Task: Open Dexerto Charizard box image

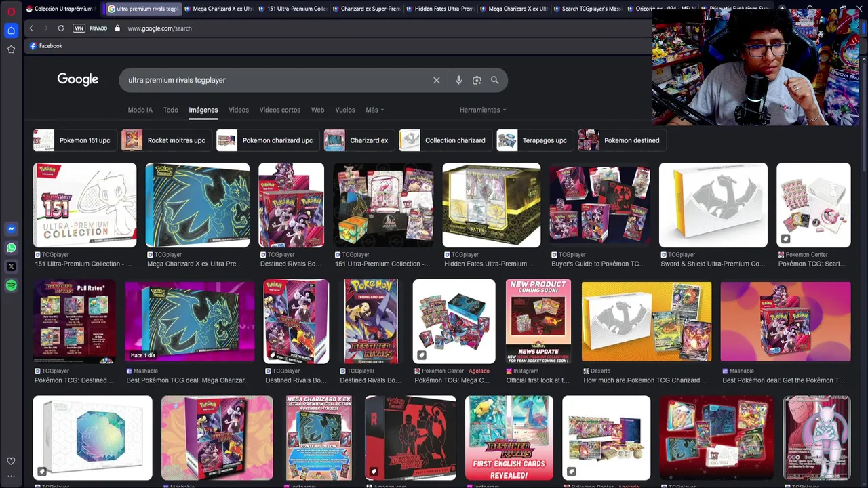Action: pos(646,321)
